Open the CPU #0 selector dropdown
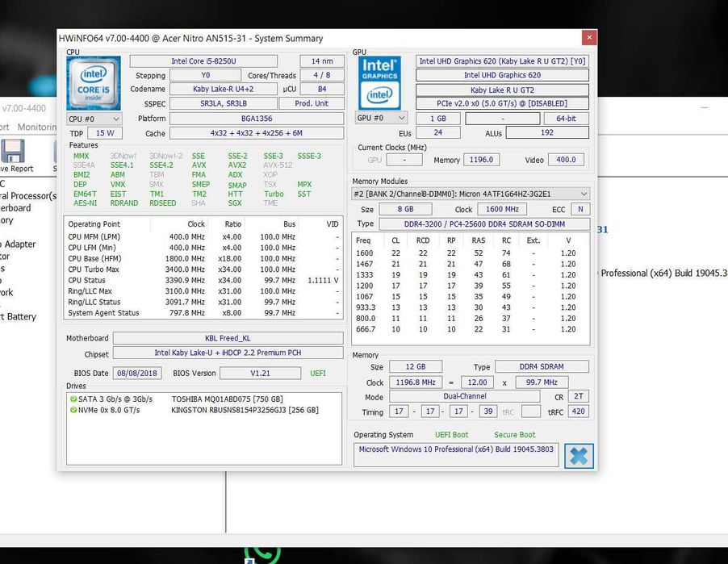Image resolution: width=728 pixels, height=564 pixels. point(94,119)
